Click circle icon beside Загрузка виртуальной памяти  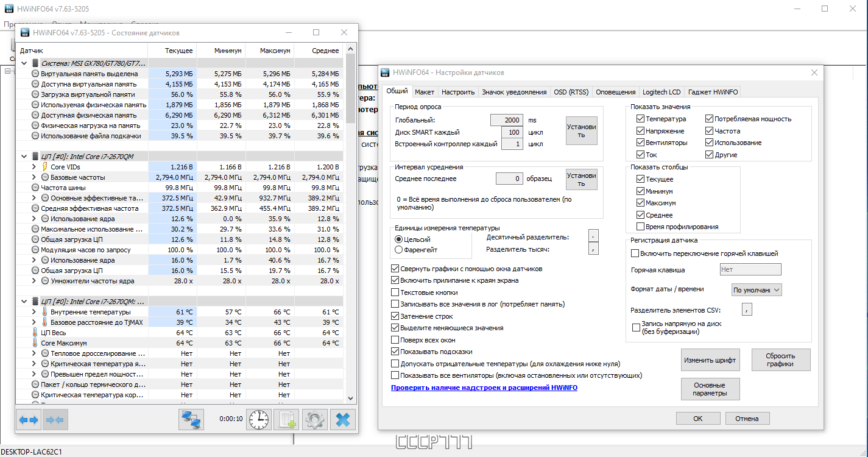35,94
